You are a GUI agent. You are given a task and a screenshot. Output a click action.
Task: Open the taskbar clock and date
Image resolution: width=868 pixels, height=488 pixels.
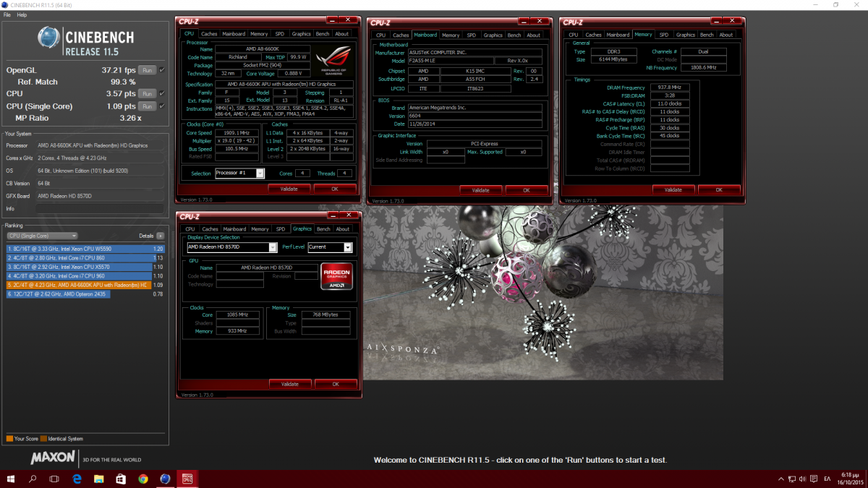[x=850, y=479]
